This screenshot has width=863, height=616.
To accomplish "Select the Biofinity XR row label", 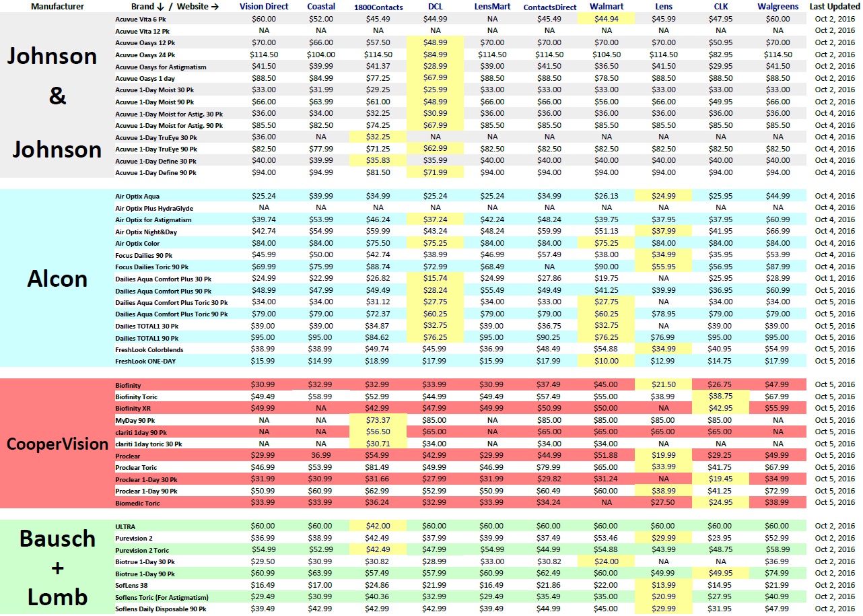I will point(133,409).
